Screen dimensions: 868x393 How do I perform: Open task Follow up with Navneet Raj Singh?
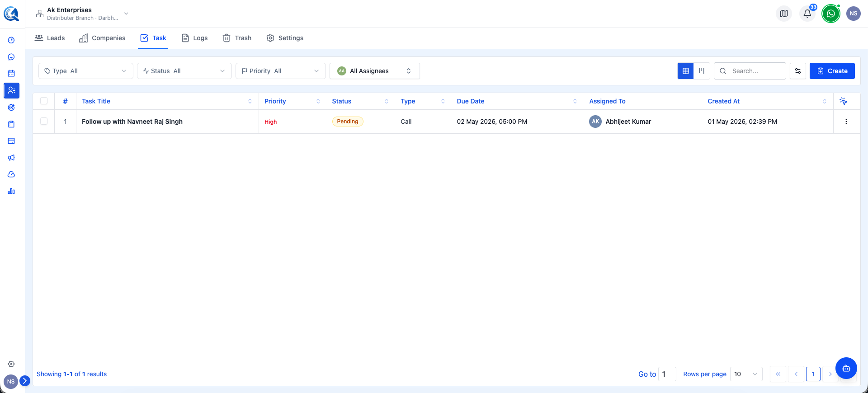132,122
